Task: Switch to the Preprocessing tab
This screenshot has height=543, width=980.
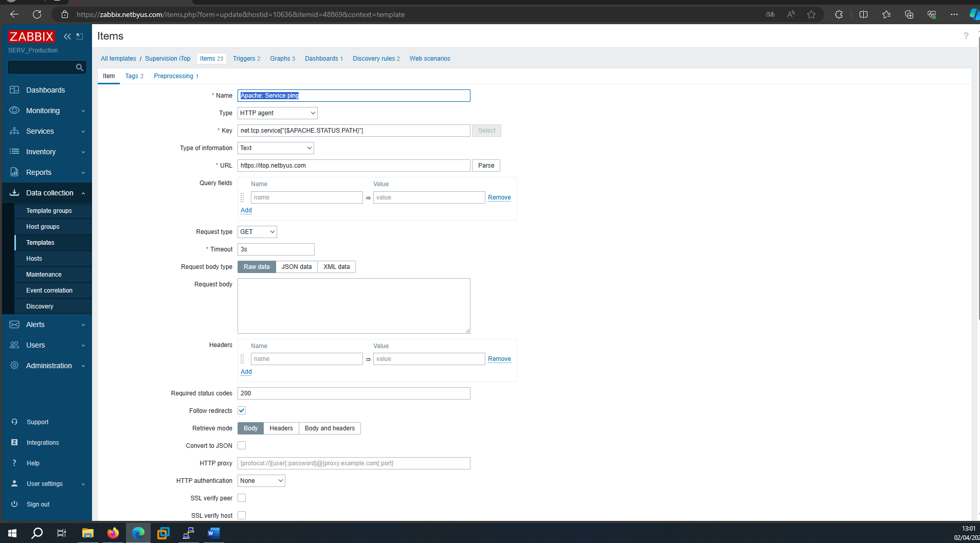Action: 174,76
